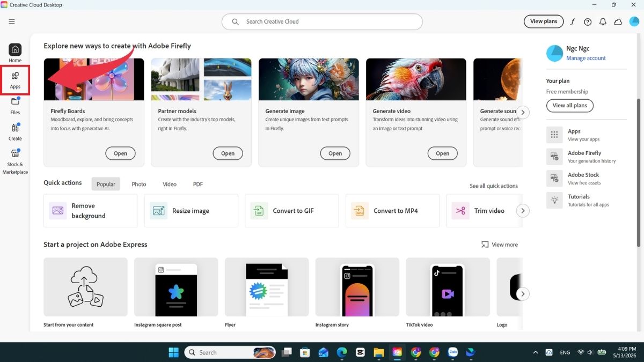Click the Firefly Boards preview image
The width and height of the screenshot is (644, 362).
point(94,79)
